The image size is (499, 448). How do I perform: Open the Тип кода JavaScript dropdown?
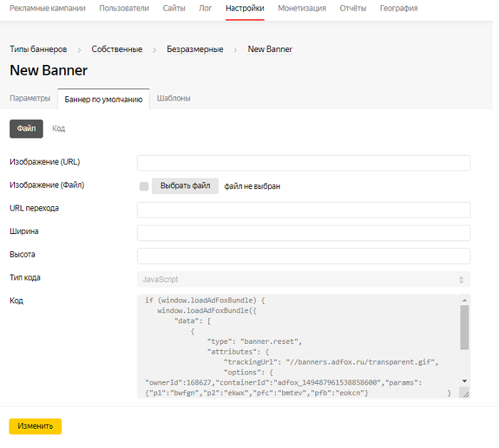point(303,280)
